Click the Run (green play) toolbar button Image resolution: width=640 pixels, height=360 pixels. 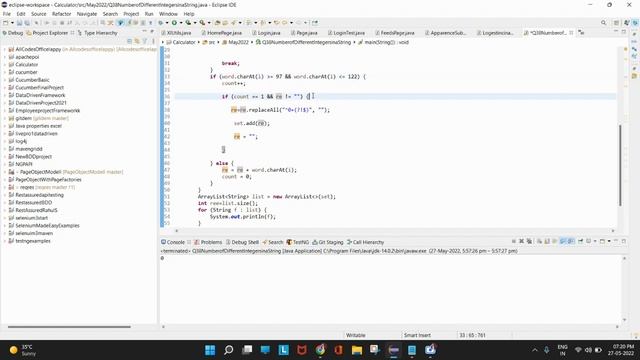click(x=174, y=23)
